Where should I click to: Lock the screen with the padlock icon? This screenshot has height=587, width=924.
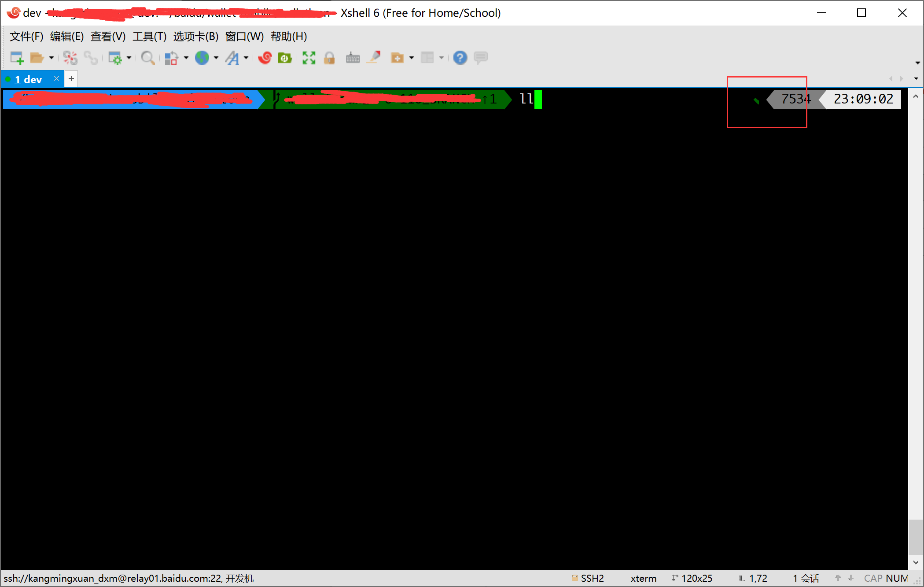tap(329, 57)
